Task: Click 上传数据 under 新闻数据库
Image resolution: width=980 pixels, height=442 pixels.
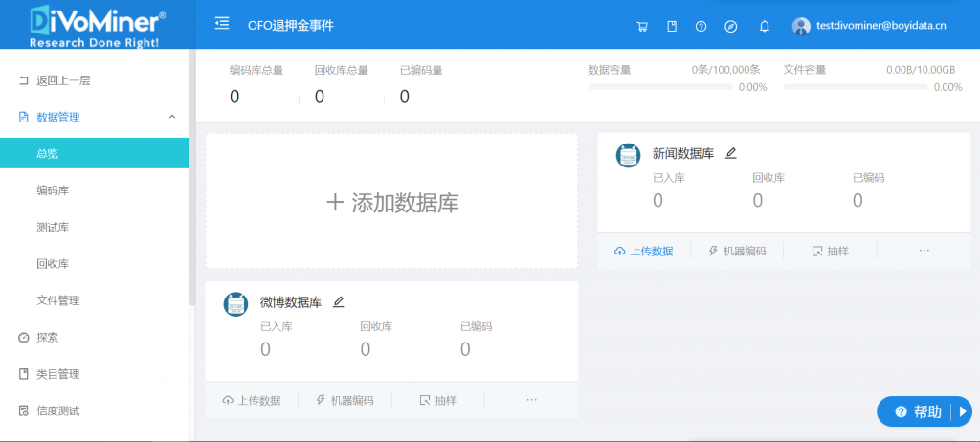Action: coord(644,251)
